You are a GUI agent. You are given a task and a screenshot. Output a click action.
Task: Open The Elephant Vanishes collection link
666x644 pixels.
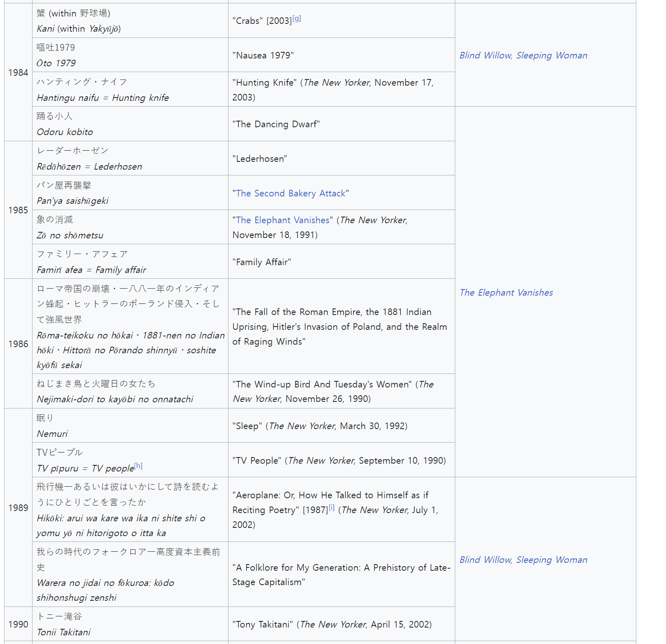[506, 292]
